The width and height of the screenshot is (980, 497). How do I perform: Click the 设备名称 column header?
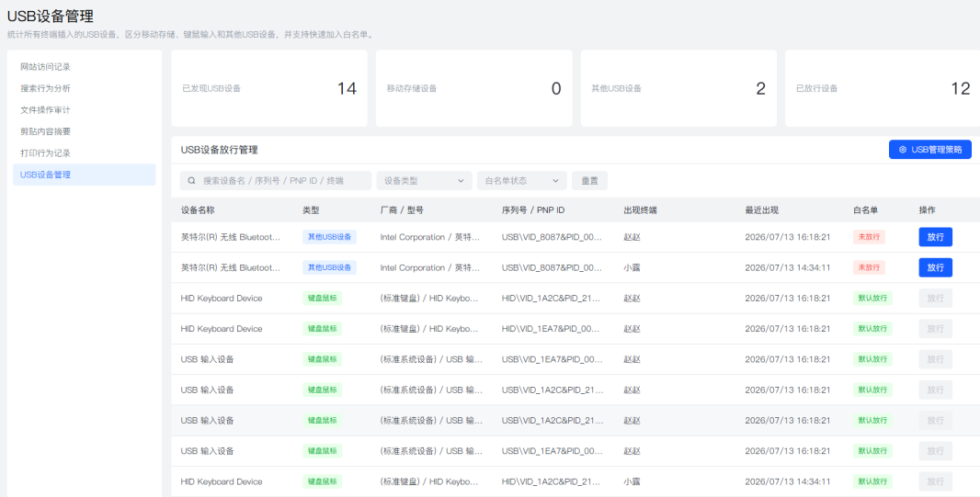[198, 210]
